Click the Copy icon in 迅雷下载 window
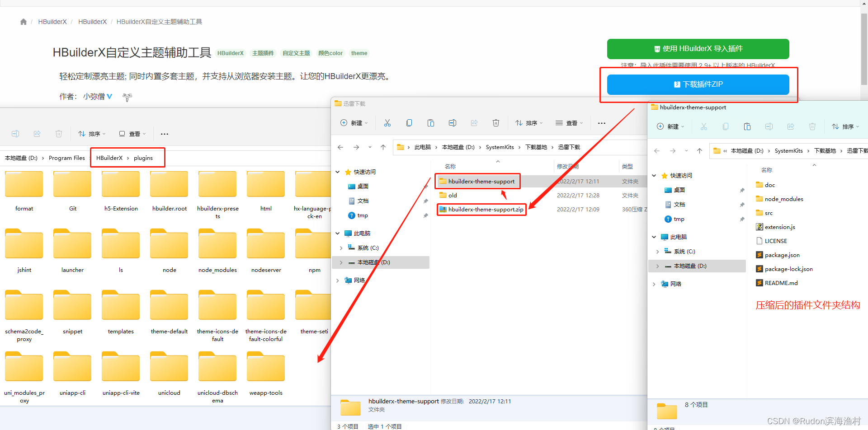Viewport: 868px width, 430px height. [409, 123]
